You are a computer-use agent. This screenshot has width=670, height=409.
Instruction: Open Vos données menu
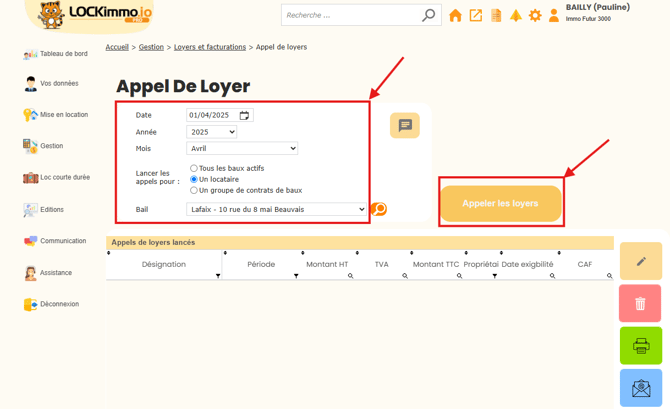pos(51,83)
